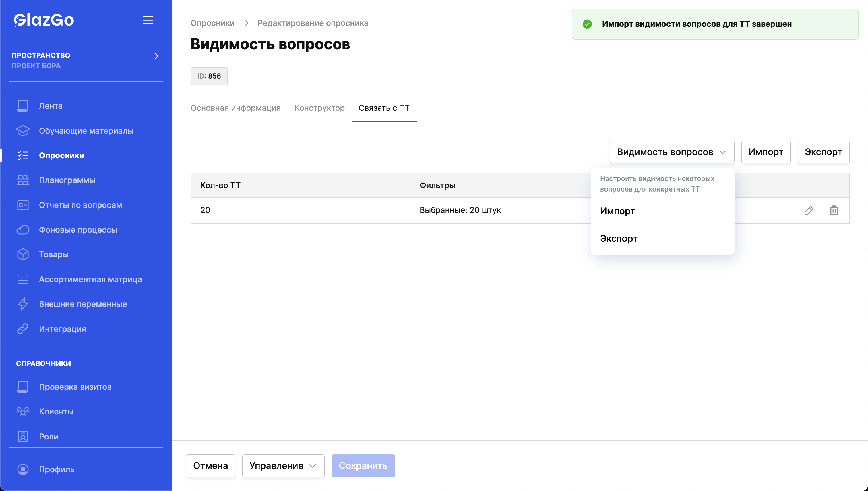Switch to Конструктор tab
Screen dimensions: 868x491
click(319, 108)
